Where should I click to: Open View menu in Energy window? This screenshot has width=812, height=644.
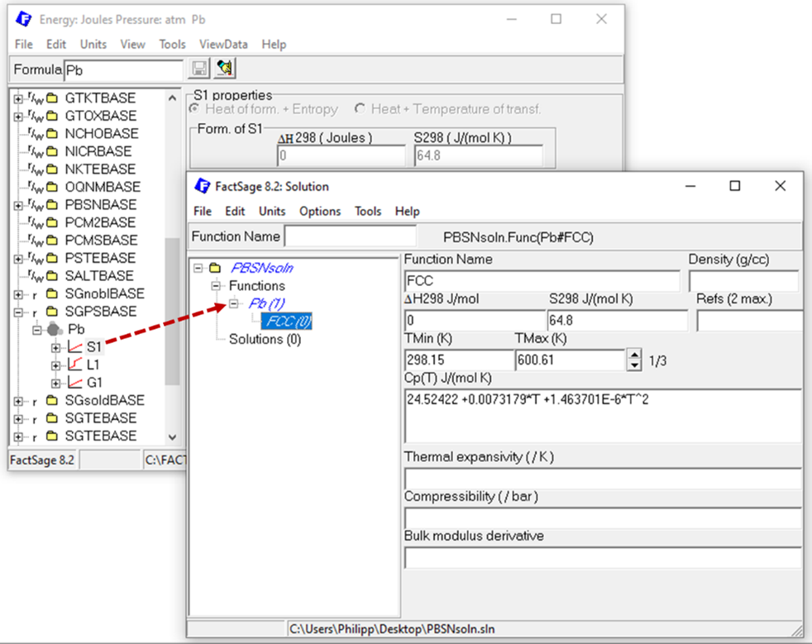click(132, 44)
